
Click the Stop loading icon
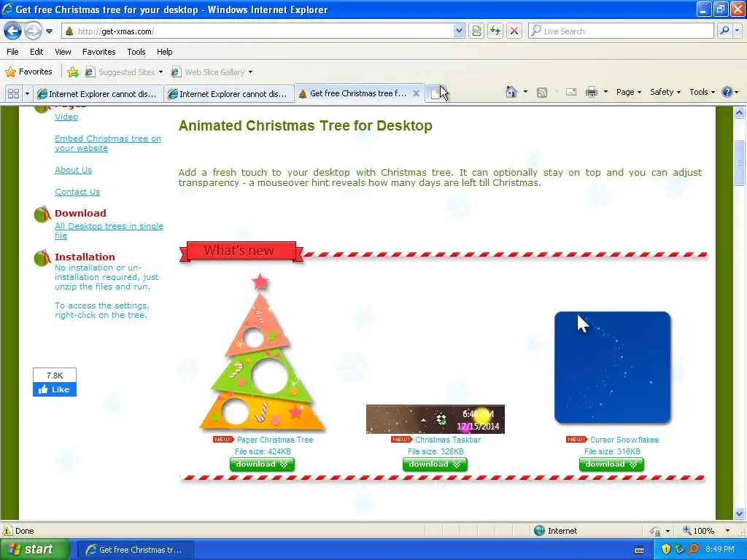(x=514, y=31)
